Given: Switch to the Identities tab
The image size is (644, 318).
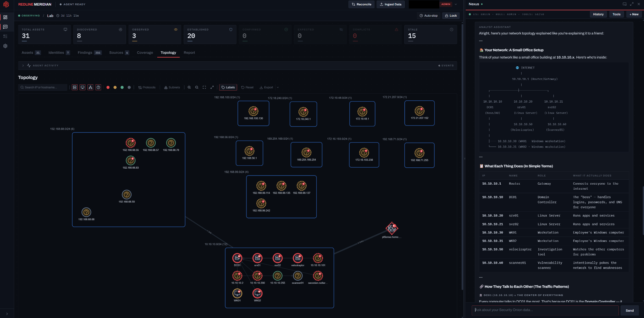Looking at the screenshot, I should pyautogui.click(x=59, y=53).
